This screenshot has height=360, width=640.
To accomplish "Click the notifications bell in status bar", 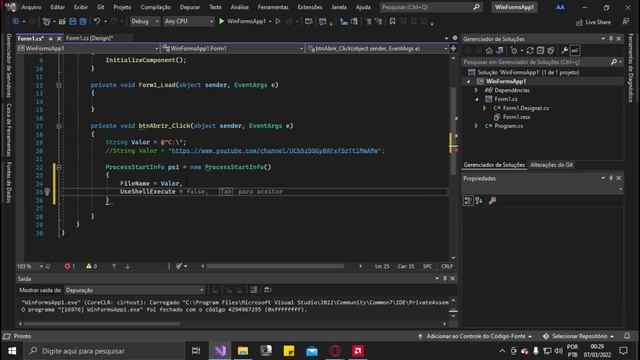I will tap(627, 336).
